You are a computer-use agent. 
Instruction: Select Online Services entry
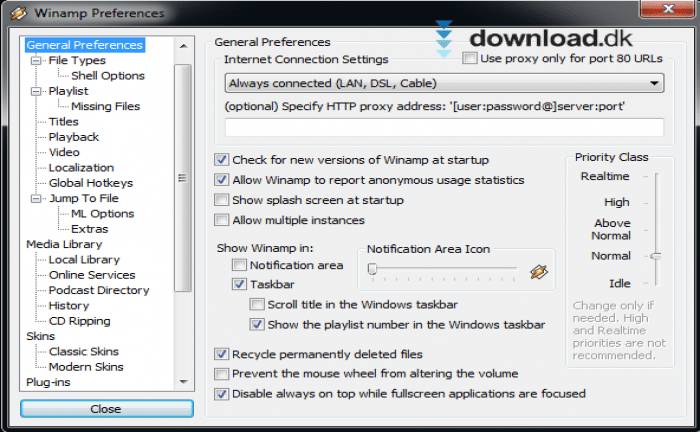(92, 275)
